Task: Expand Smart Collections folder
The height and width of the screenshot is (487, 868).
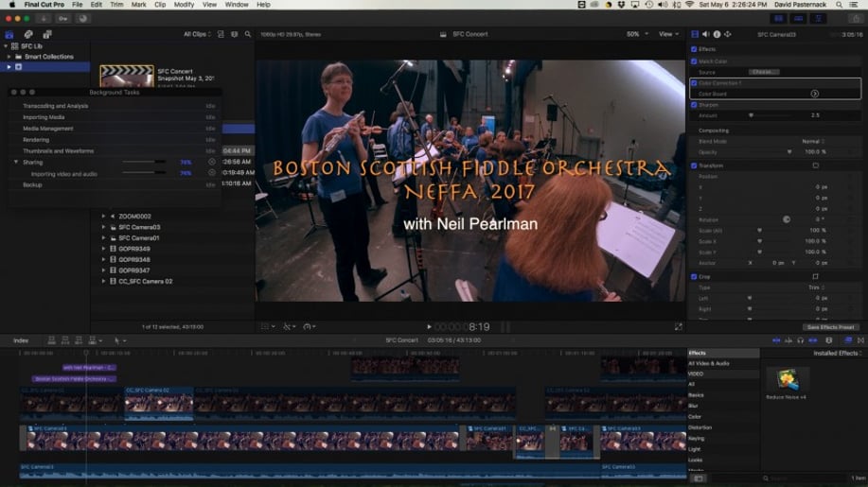Action: click(x=9, y=57)
